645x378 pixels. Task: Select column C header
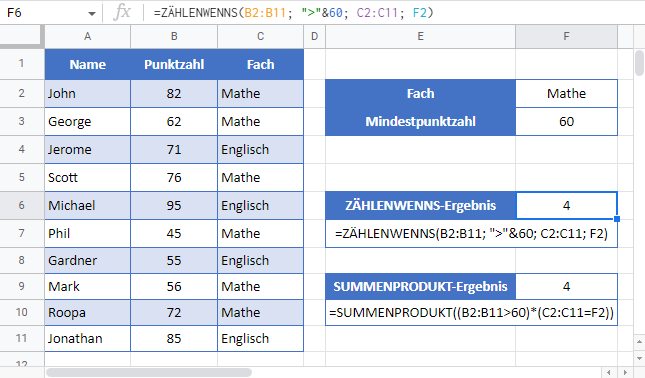[260, 37]
